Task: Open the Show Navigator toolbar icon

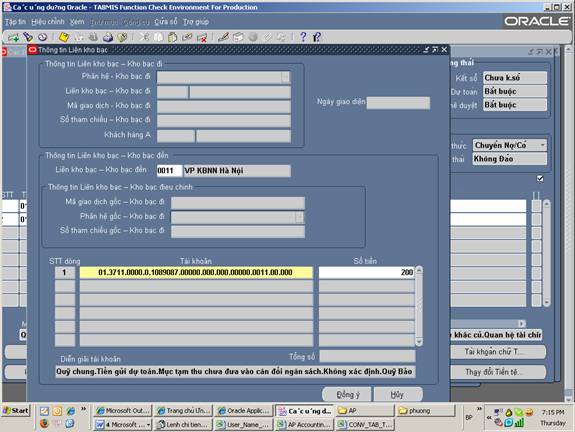Action: [43, 37]
